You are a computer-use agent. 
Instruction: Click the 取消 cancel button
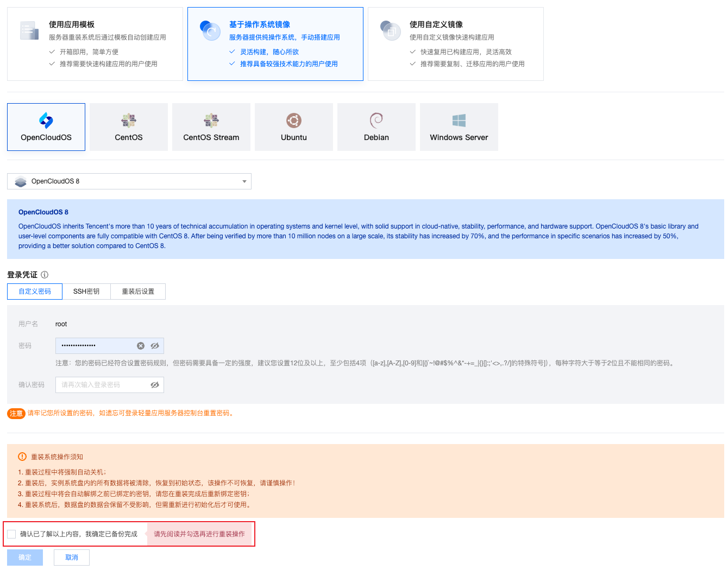point(72,558)
